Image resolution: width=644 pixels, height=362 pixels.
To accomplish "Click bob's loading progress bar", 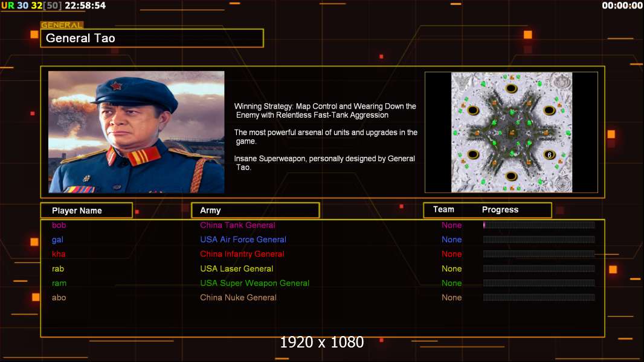I will coord(539,224).
